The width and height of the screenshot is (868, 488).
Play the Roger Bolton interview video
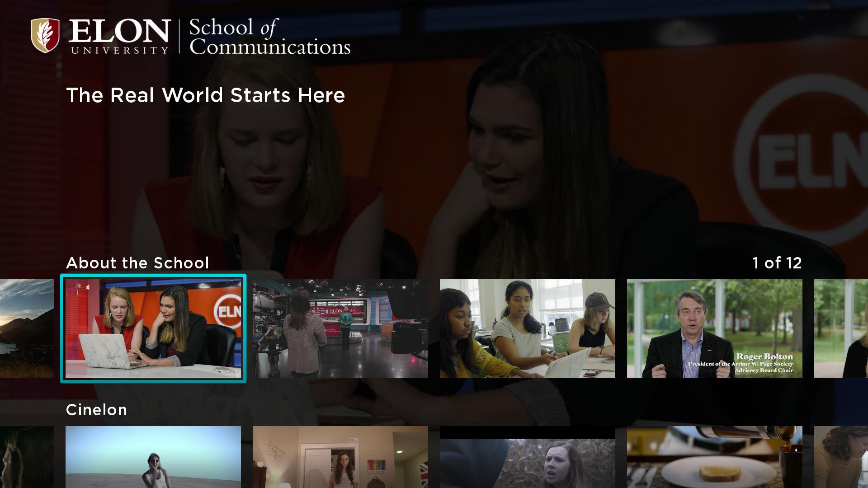click(715, 328)
